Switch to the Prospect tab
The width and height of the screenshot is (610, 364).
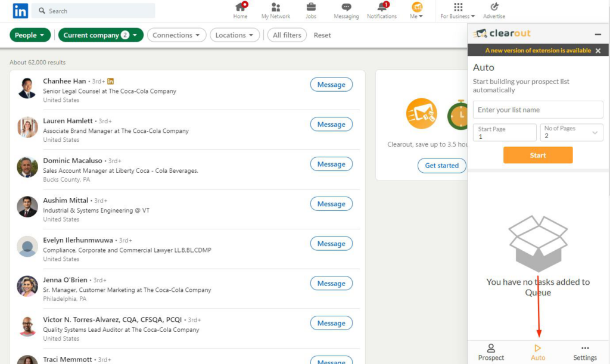(x=491, y=352)
